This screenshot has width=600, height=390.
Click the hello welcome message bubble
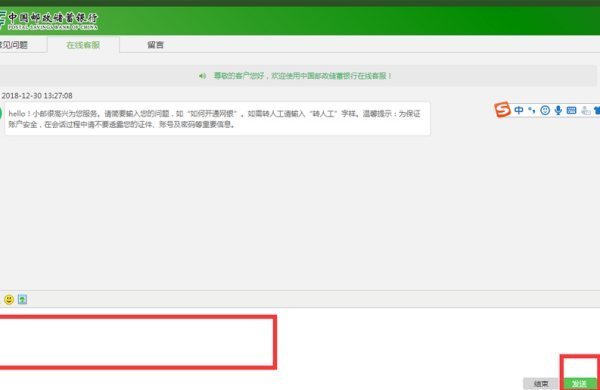217,119
